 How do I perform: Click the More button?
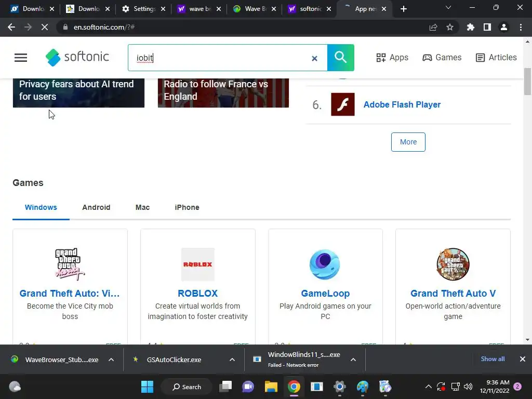(408, 142)
